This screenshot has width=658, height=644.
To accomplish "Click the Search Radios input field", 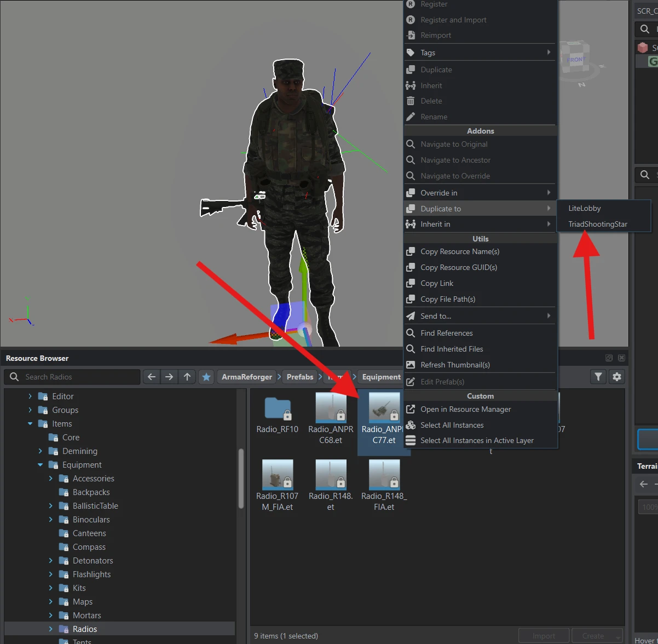I will point(72,377).
